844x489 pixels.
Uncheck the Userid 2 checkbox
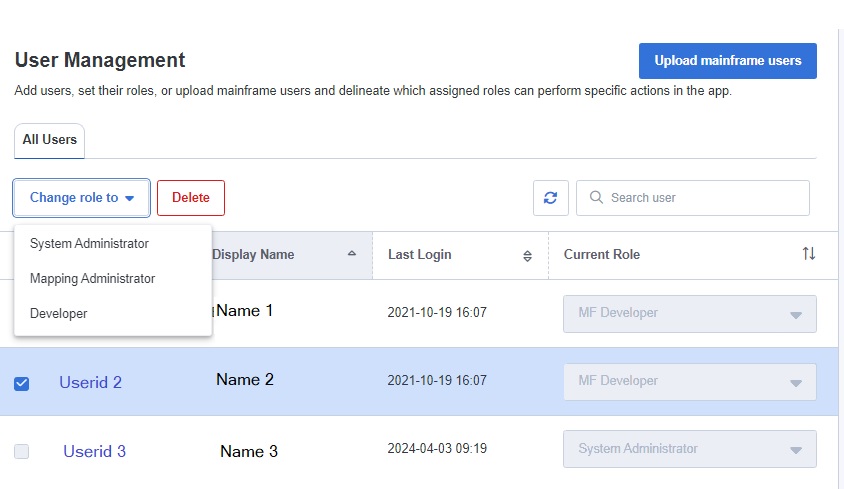point(22,383)
